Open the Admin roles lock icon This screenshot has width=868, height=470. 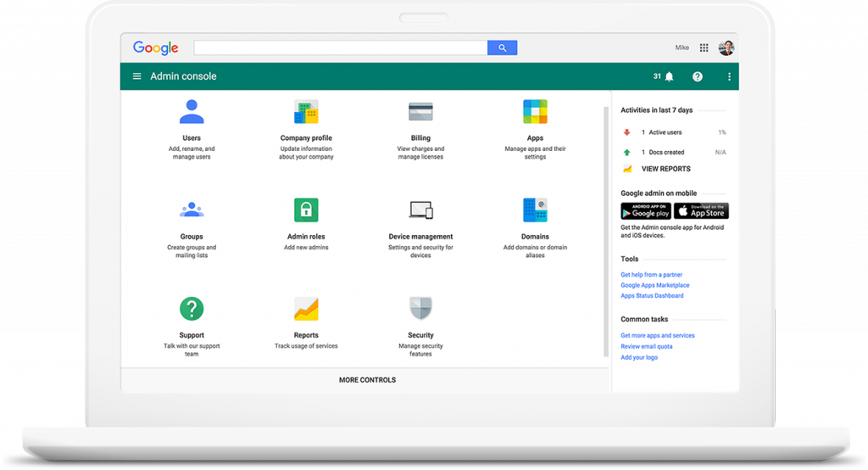(306, 210)
